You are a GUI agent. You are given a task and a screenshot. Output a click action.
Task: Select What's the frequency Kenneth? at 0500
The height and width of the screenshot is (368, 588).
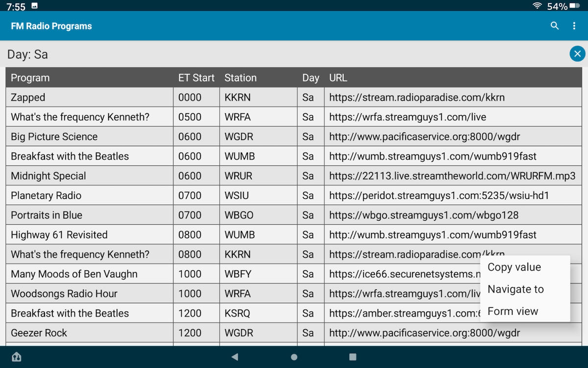point(90,117)
